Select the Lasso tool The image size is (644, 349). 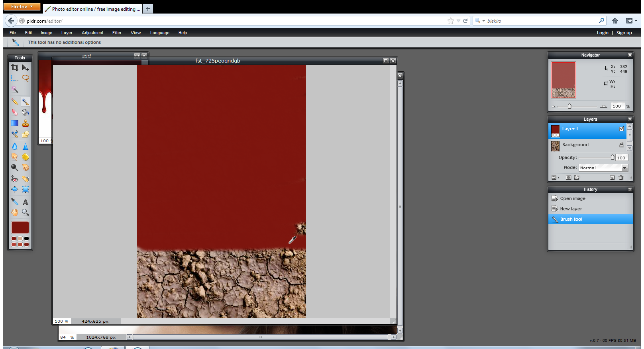click(26, 78)
